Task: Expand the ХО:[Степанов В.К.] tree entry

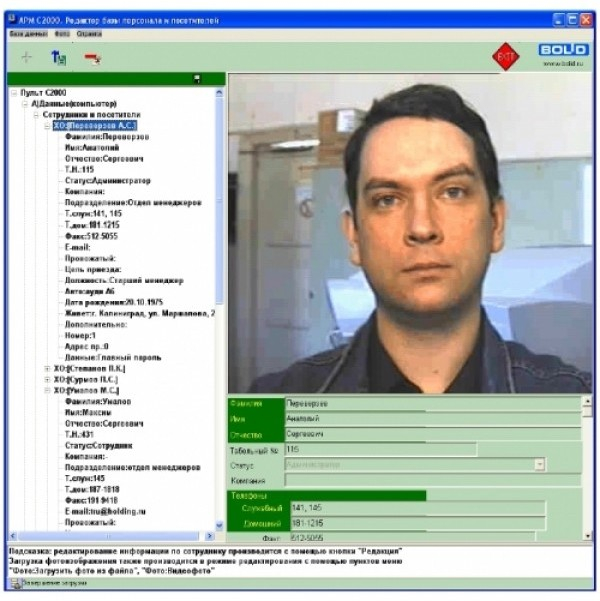Action: pyautogui.click(x=47, y=368)
